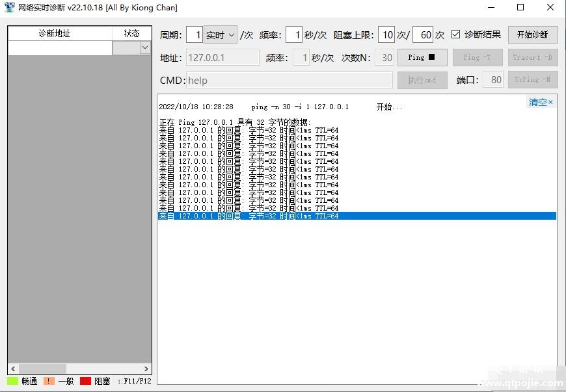The image size is (566, 392).
Task: Click the app icon in title bar
Action: (x=9, y=7)
